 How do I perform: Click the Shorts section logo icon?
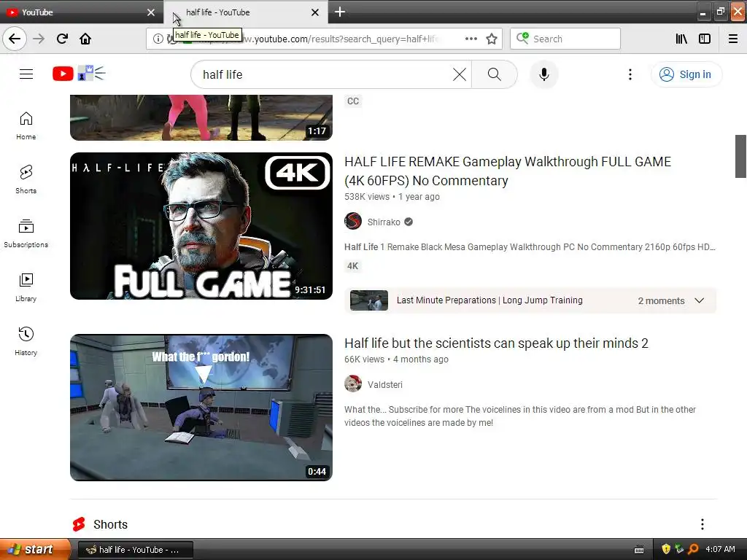click(79, 524)
